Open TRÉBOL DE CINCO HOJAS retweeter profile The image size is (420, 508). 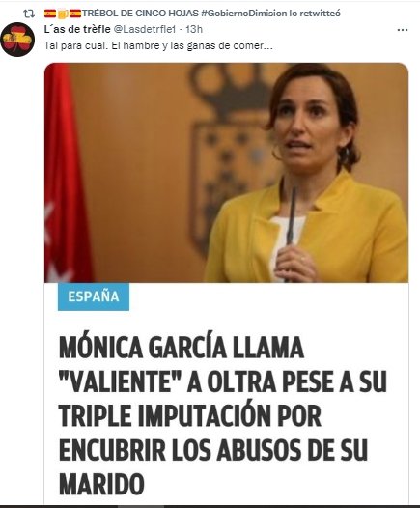click(x=140, y=14)
